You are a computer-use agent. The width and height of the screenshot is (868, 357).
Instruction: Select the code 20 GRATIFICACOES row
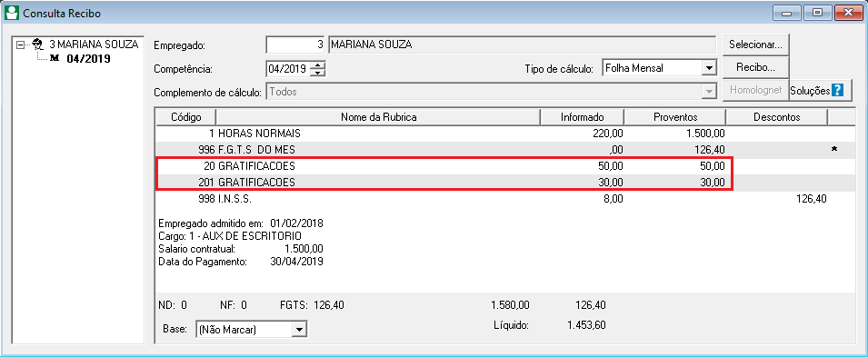[x=506, y=165]
